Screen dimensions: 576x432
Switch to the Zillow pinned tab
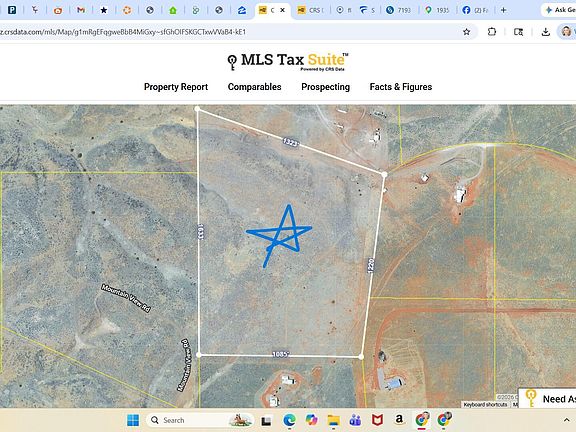(242, 10)
